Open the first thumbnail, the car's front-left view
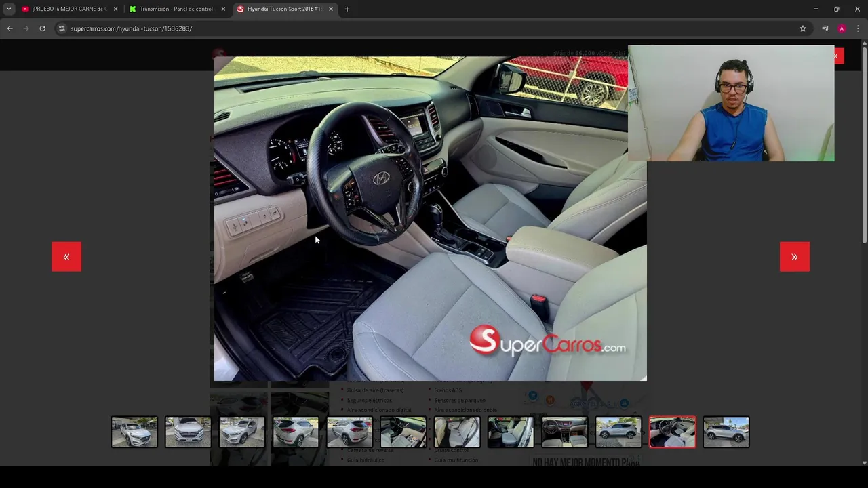Viewport: 868px width, 488px height. click(134, 432)
